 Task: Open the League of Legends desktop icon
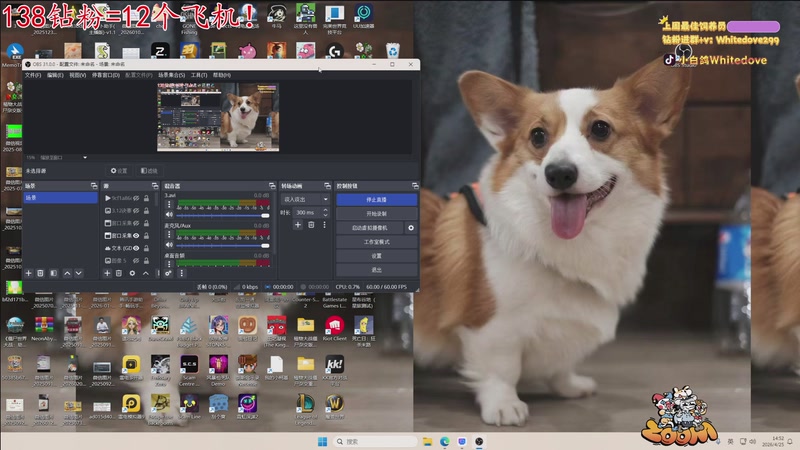click(x=305, y=403)
